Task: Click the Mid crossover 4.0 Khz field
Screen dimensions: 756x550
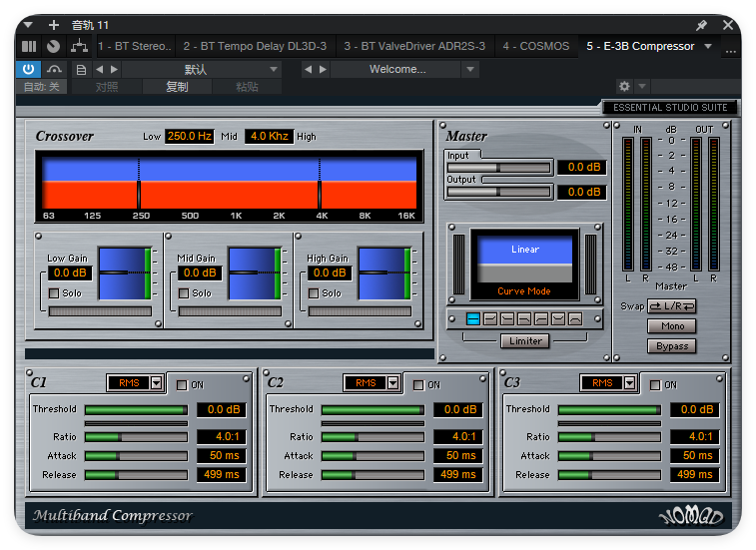Action: coord(269,137)
